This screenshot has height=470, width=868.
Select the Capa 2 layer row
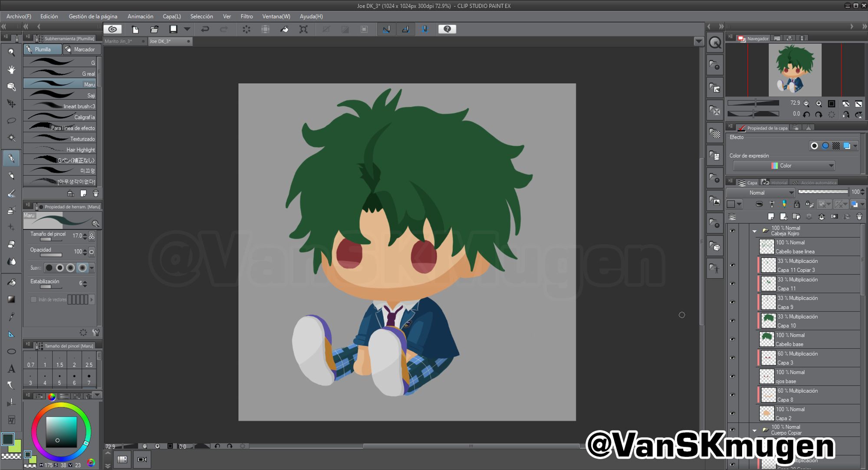tap(809, 414)
